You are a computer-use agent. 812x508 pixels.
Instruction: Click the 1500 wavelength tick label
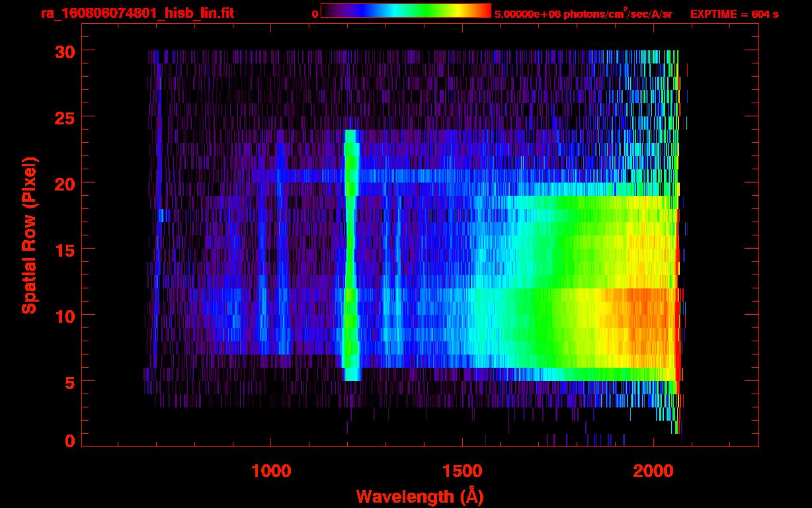[462, 471]
